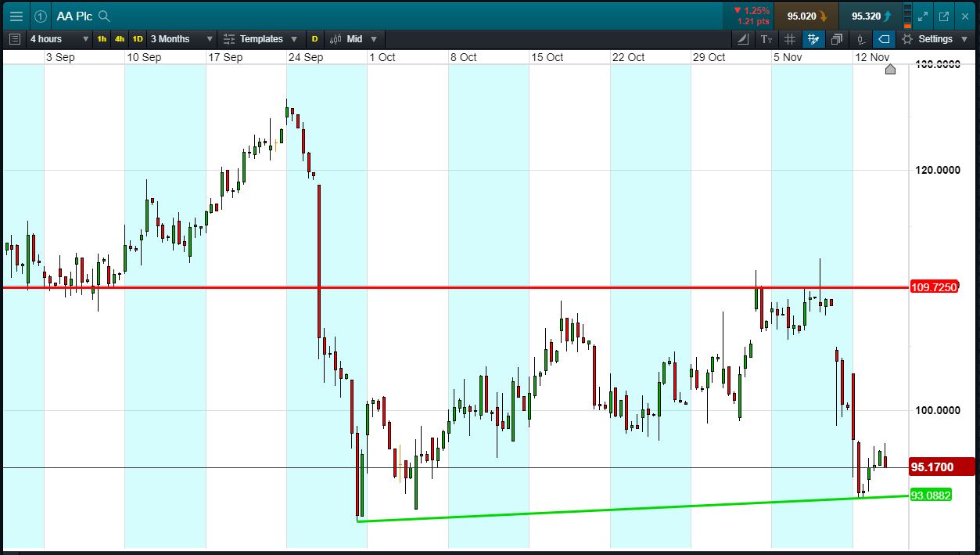This screenshot has height=555, width=980.
Task: Open the 3 Months range dropdown
Action: click(181, 39)
